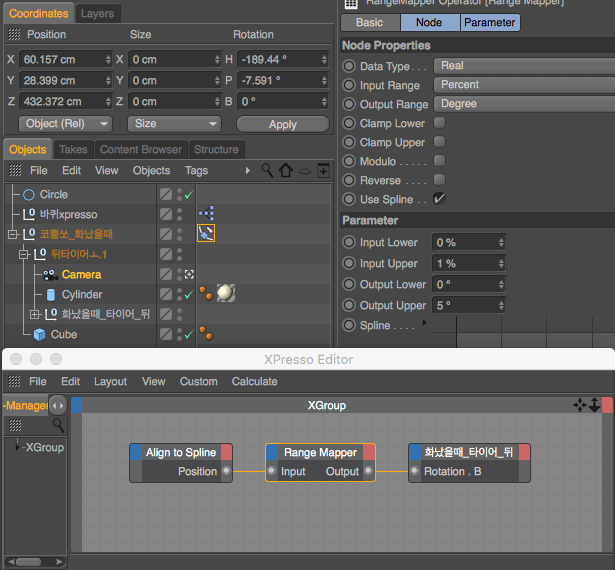Open the Calculate menu in XPresso Editor
The image size is (615, 570).
(x=255, y=381)
